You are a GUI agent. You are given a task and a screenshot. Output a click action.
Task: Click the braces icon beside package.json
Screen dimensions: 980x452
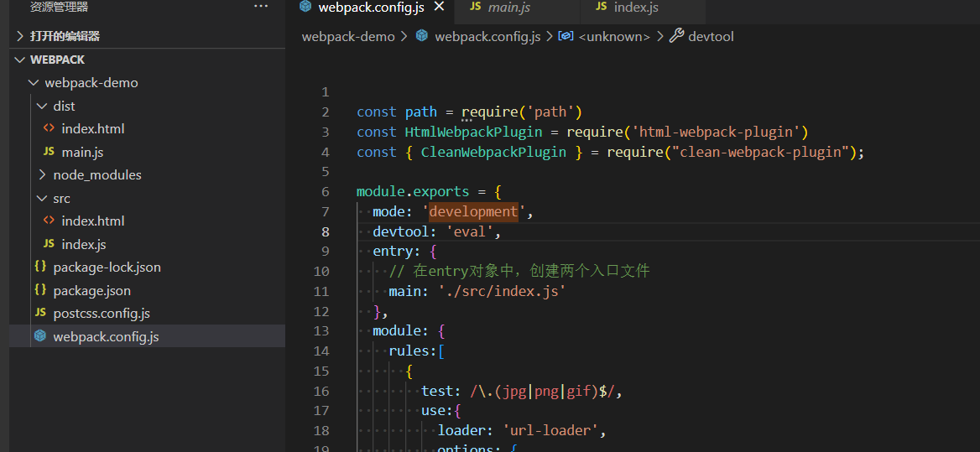coord(40,290)
